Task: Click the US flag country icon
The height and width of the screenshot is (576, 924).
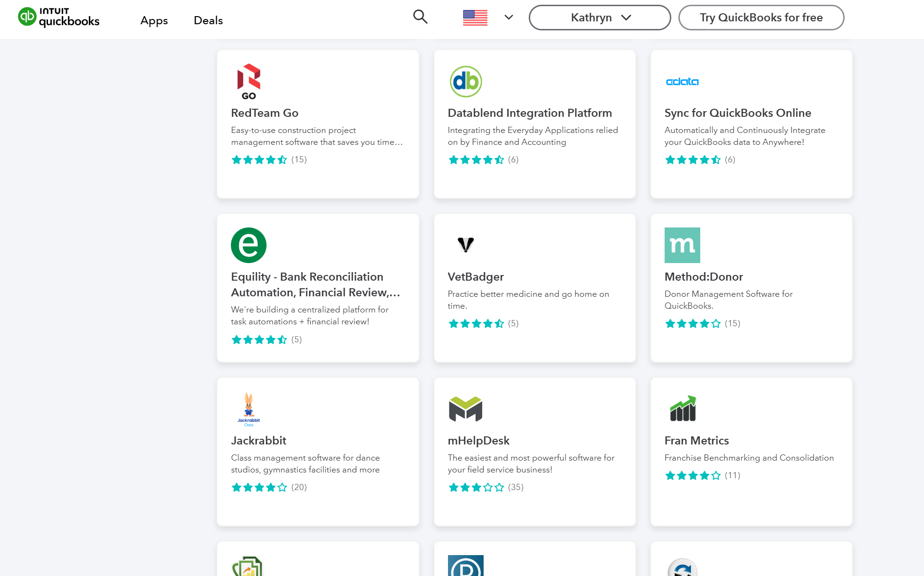Action: tap(475, 18)
